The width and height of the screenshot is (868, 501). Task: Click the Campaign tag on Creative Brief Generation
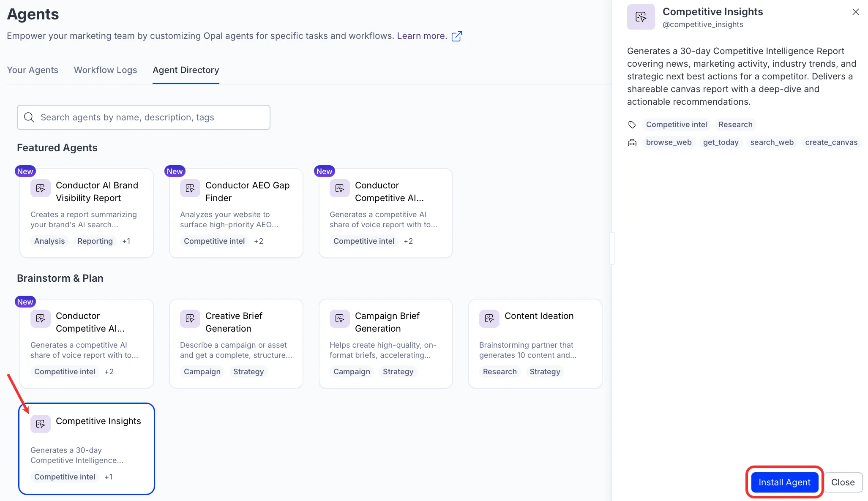point(202,372)
